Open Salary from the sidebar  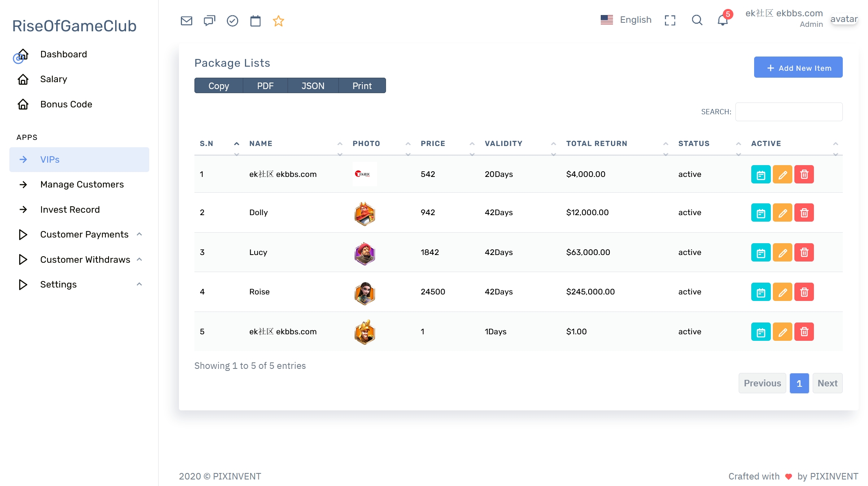pyautogui.click(x=79, y=79)
